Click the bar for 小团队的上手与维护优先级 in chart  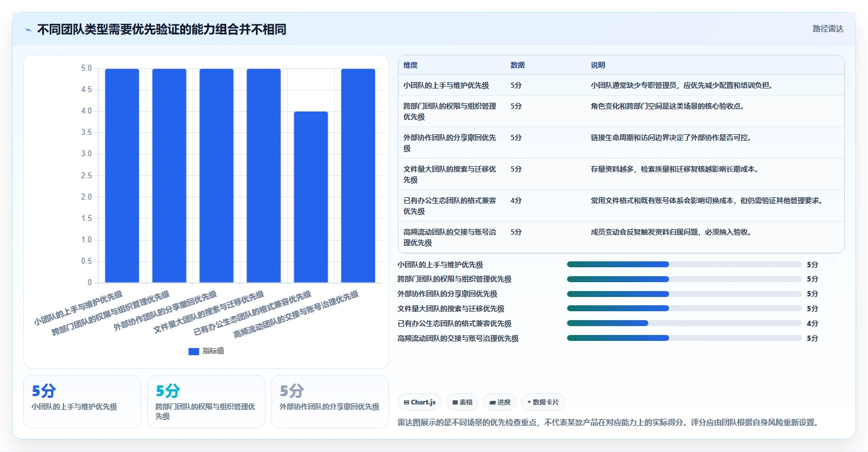pos(122,176)
